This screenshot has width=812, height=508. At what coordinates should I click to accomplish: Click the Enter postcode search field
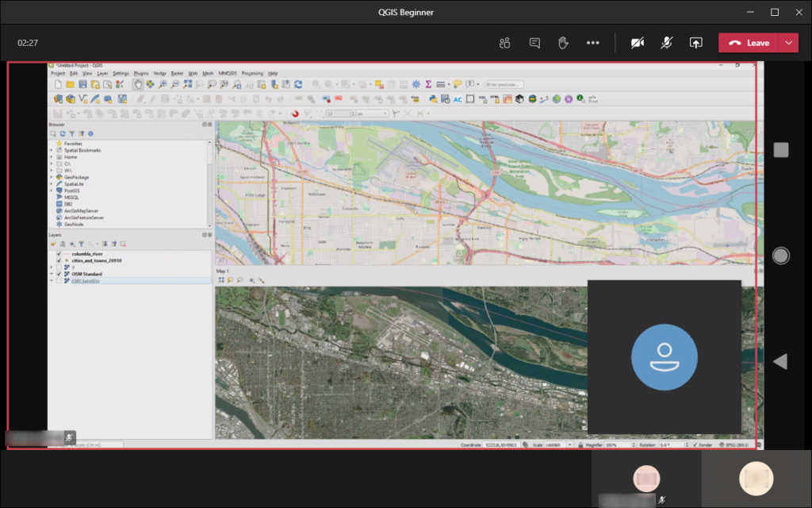pos(504,84)
